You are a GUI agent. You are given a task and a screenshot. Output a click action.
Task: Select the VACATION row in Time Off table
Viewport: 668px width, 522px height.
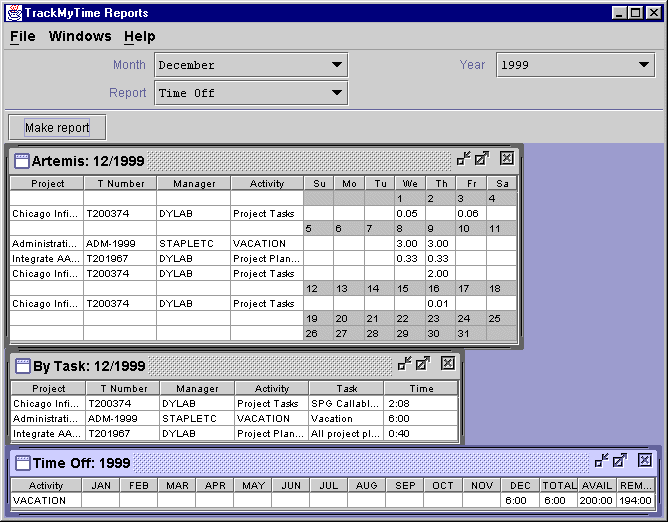40,500
